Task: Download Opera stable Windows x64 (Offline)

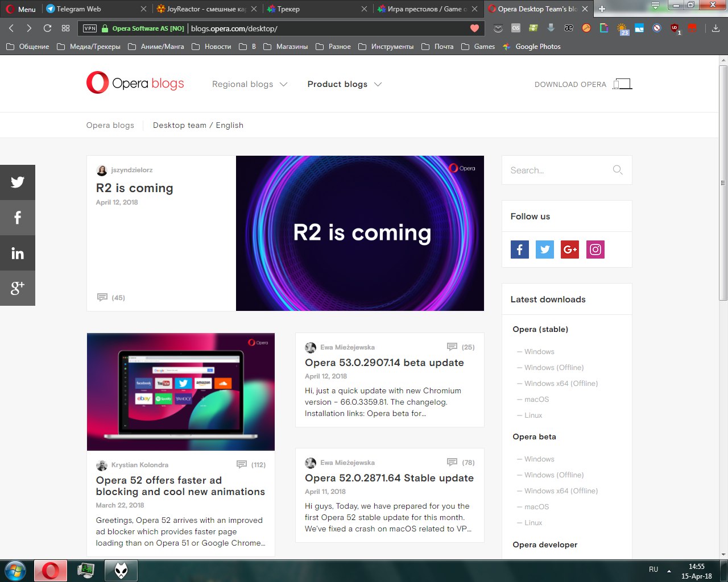Action: point(561,384)
